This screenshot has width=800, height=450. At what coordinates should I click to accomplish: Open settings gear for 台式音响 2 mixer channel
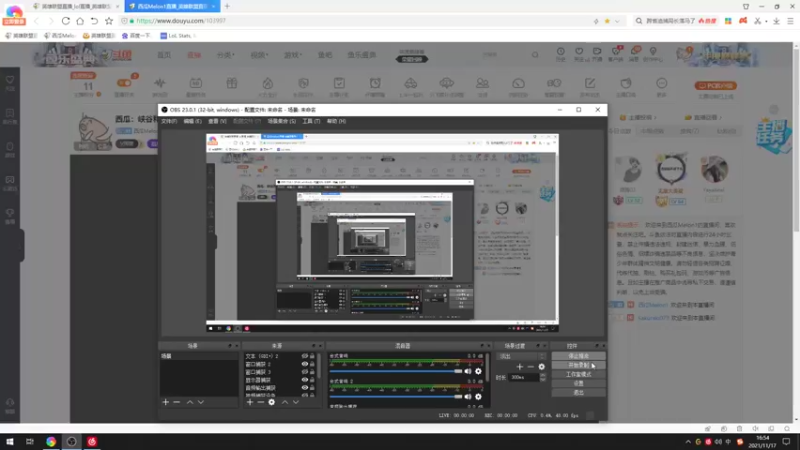[x=478, y=396]
